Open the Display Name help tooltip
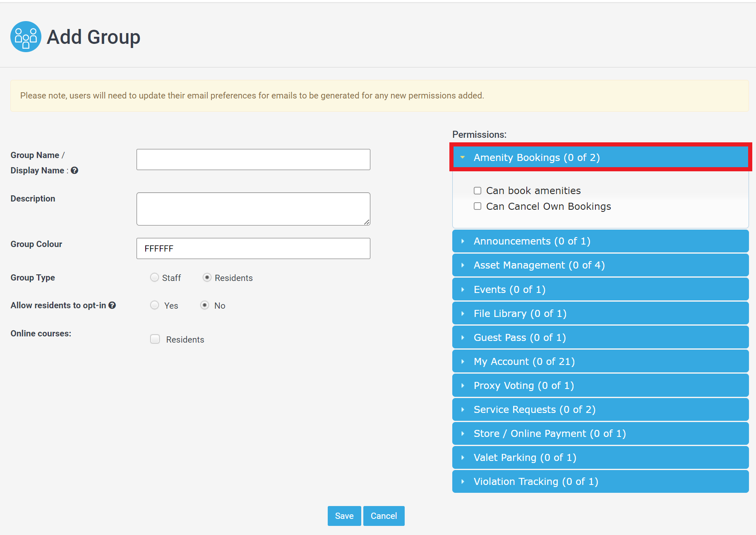756x535 pixels. click(x=74, y=170)
